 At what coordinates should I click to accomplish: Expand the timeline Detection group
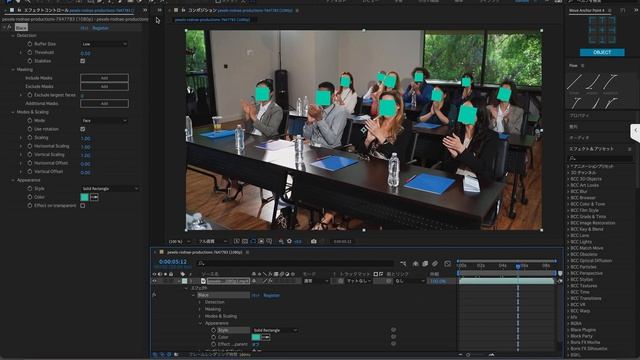(x=200, y=302)
